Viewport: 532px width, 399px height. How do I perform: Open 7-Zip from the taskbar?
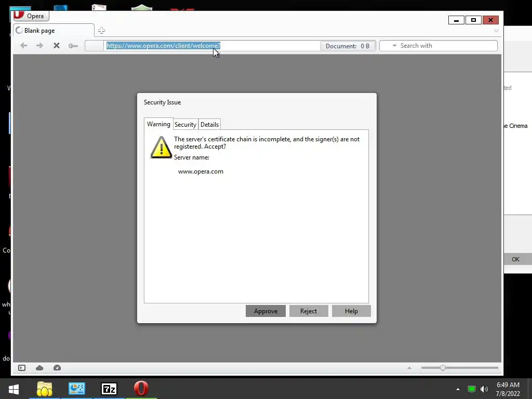click(109, 389)
